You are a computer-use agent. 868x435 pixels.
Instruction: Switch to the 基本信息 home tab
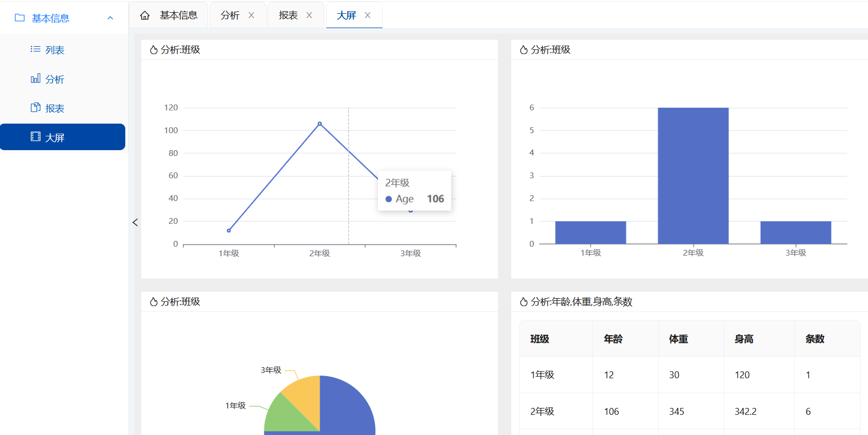(x=169, y=15)
